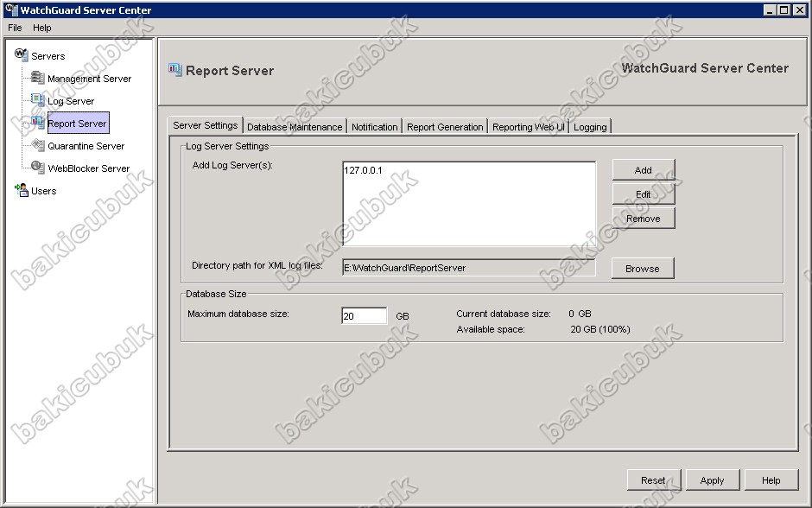Viewport: 812px width, 508px height.
Task: Click the 20 GB (100%) available space value
Action: pos(600,329)
